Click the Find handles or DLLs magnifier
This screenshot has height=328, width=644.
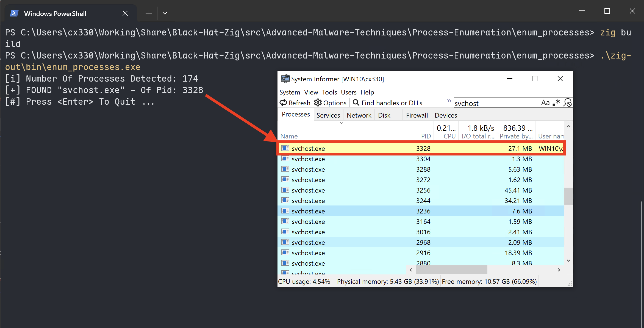(x=356, y=103)
